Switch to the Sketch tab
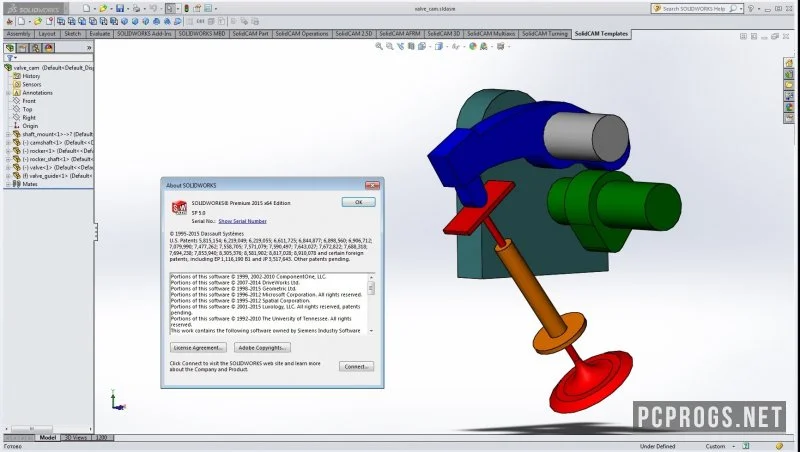800x452 pixels. coord(72,34)
